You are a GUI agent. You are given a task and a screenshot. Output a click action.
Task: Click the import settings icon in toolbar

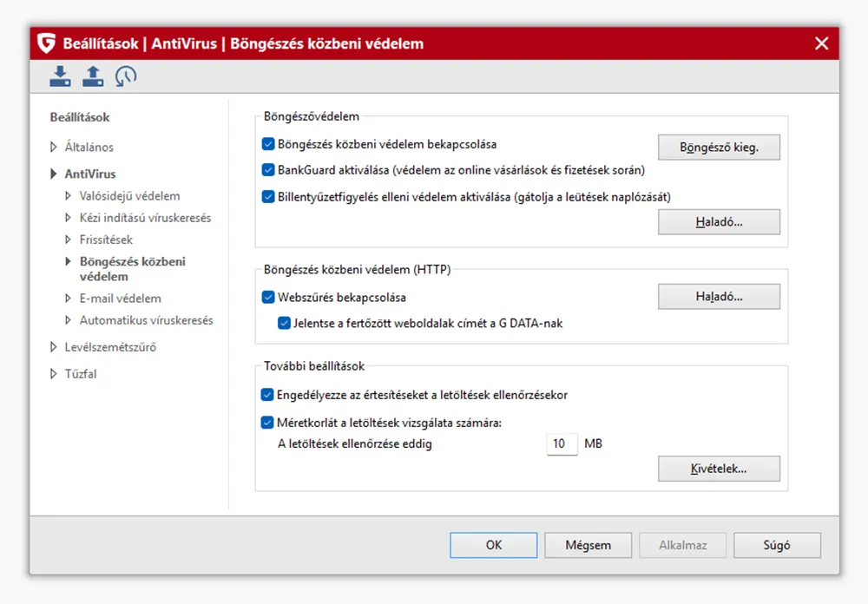(x=60, y=76)
